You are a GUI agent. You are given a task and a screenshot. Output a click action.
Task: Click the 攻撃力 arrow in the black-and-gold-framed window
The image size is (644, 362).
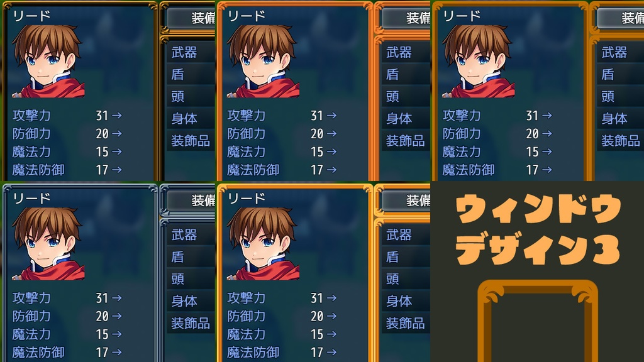[116, 116]
